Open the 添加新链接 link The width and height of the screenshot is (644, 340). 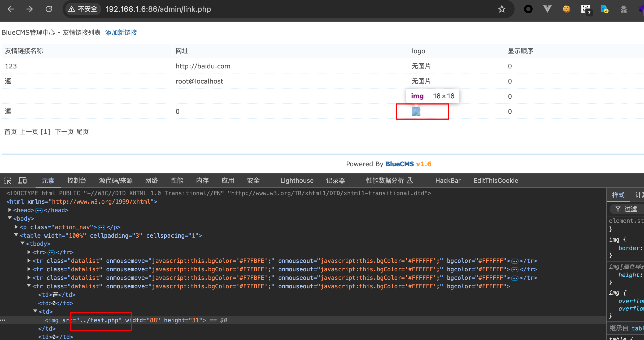[121, 32]
